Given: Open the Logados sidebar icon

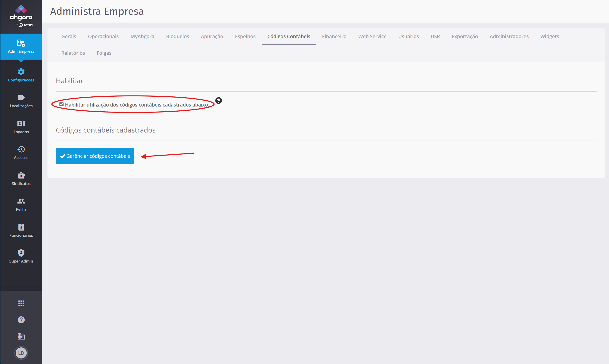Looking at the screenshot, I should [21, 123].
